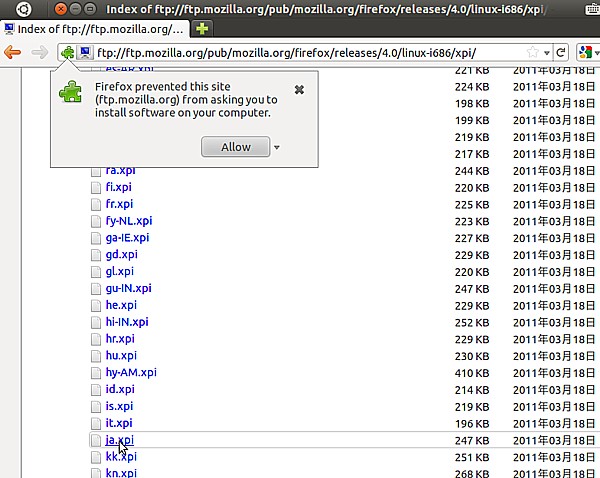Click the grayed forward arrow
This screenshot has height=478, width=600.
pos(39,52)
